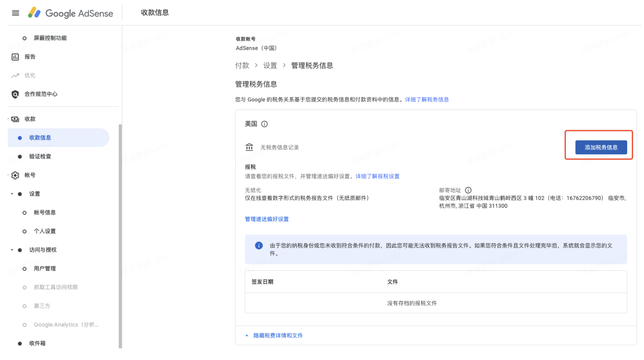Click the info icon next to 美国
The image size is (644, 360).
click(264, 124)
